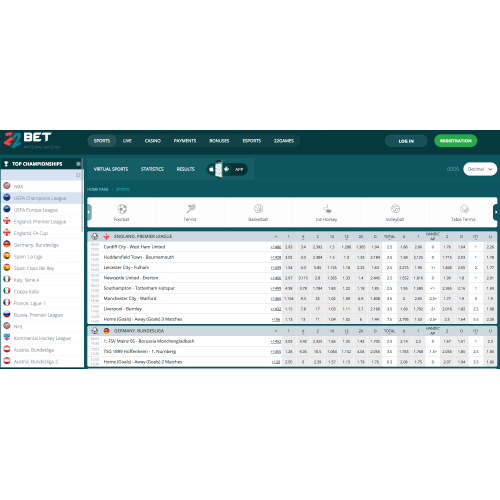500x500 pixels.
Task: Open UEFA Champions League in sidebar
Action: tap(41, 198)
